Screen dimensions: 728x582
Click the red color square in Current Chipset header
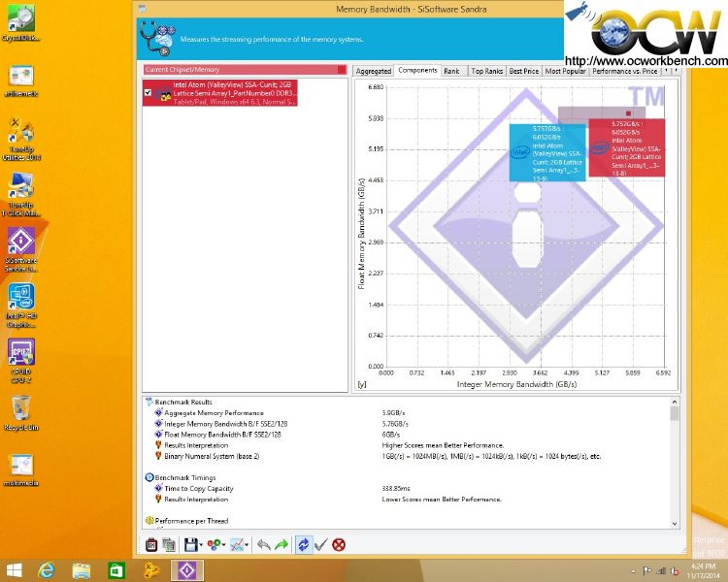pos(342,70)
